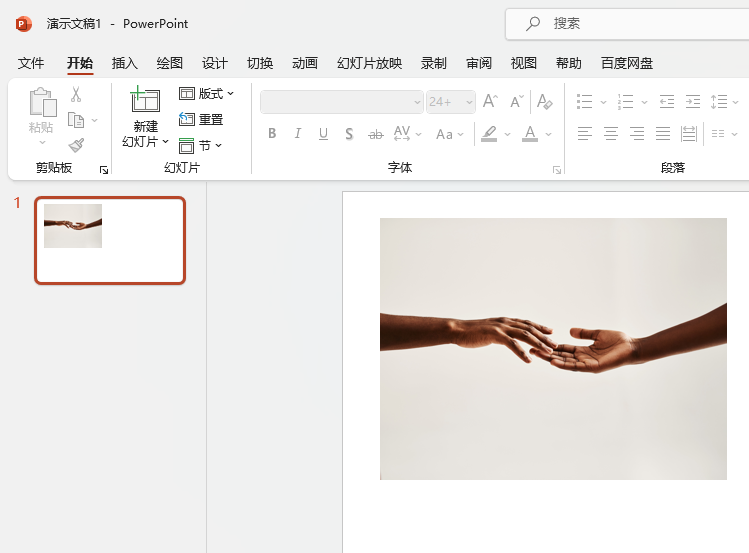
Task: Toggle italic formatting
Action: 298,134
